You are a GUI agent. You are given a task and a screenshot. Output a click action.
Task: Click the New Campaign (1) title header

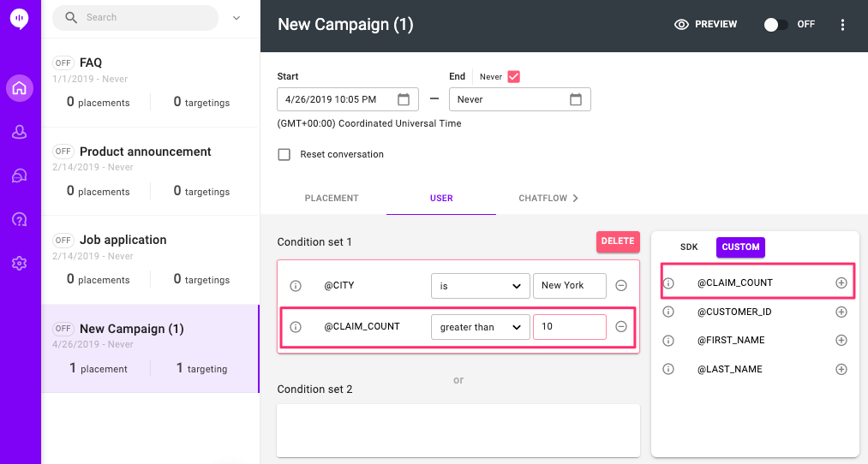(x=345, y=25)
